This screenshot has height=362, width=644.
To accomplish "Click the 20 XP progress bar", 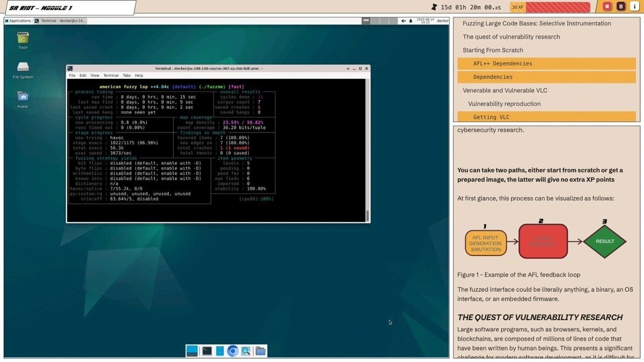I will point(550,7).
